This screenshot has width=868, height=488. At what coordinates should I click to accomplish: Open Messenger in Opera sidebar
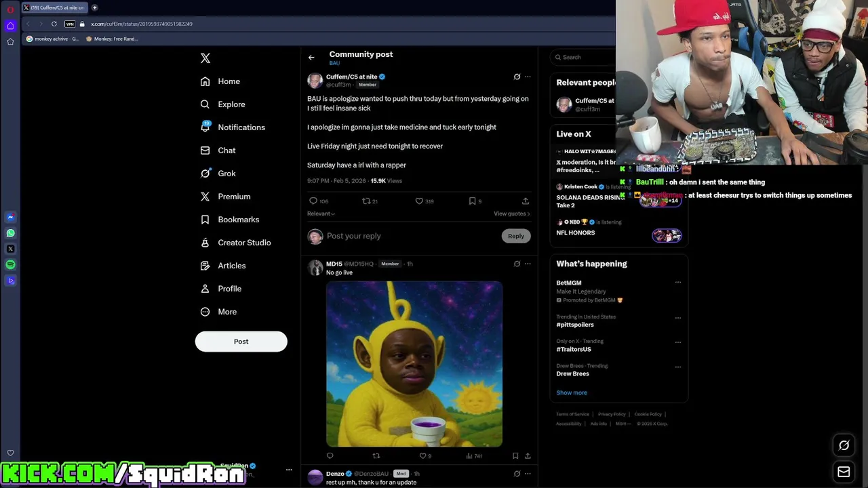coord(10,217)
